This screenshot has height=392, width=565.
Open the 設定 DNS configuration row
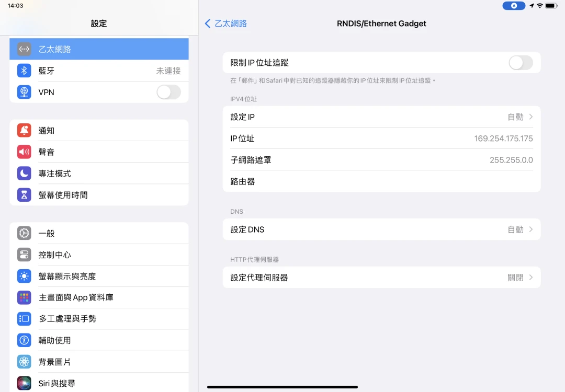point(381,229)
